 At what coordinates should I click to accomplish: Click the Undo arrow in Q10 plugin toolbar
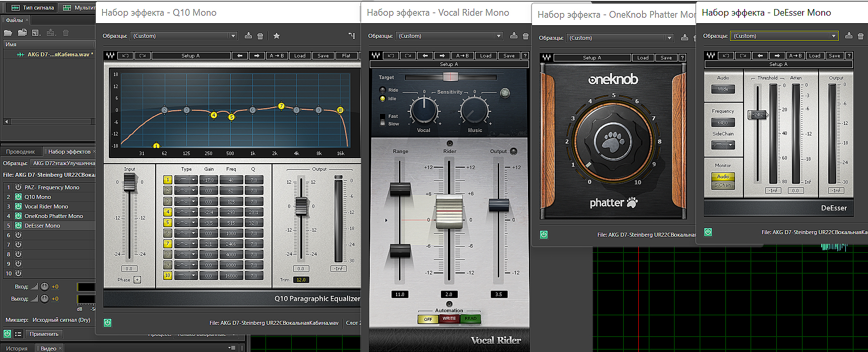click(125, 55)
